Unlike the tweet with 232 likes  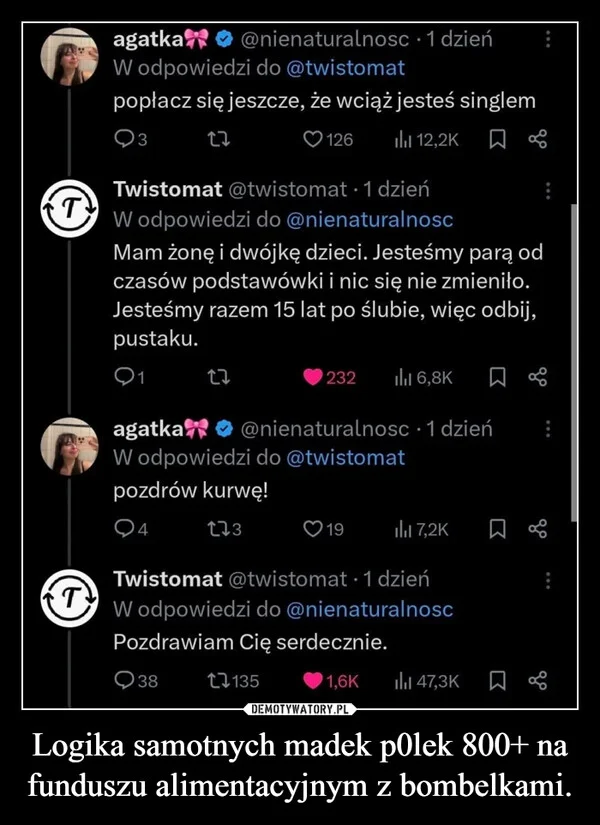312,378
